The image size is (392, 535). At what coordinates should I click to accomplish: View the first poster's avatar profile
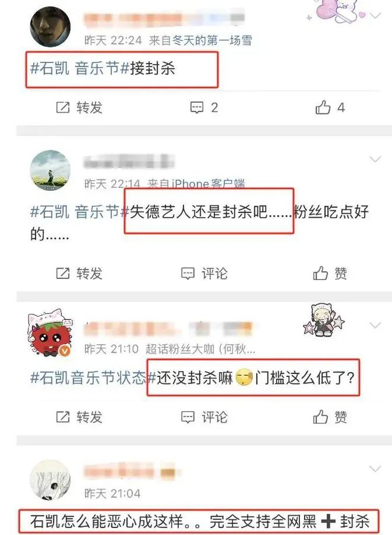pyautogui.click(x=50, y=27)
